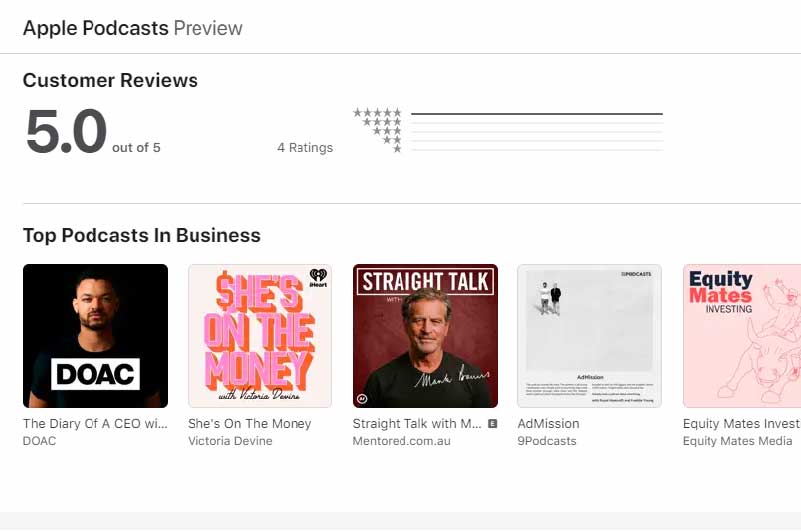Open Straight Talk podcast cover artwork

point(425,336)
